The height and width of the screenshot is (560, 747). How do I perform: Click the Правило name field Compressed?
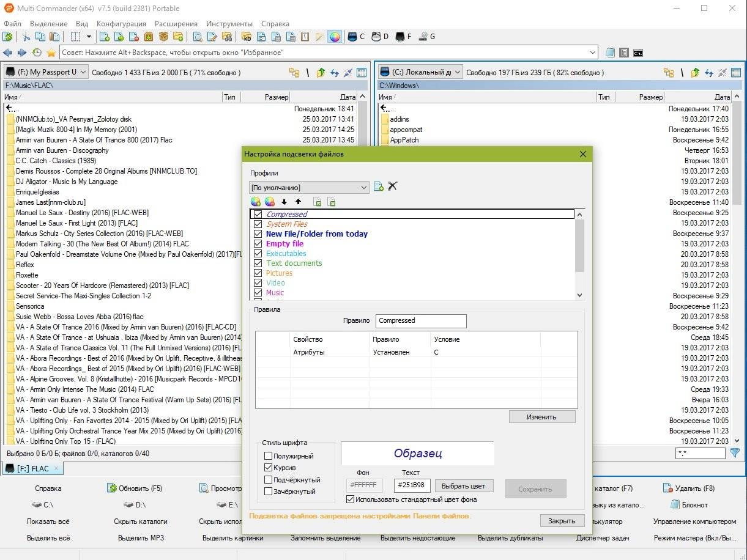421,320
